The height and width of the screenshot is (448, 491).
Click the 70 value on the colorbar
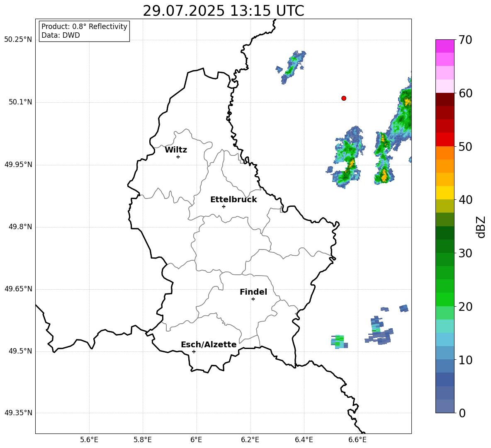point(465,40)
